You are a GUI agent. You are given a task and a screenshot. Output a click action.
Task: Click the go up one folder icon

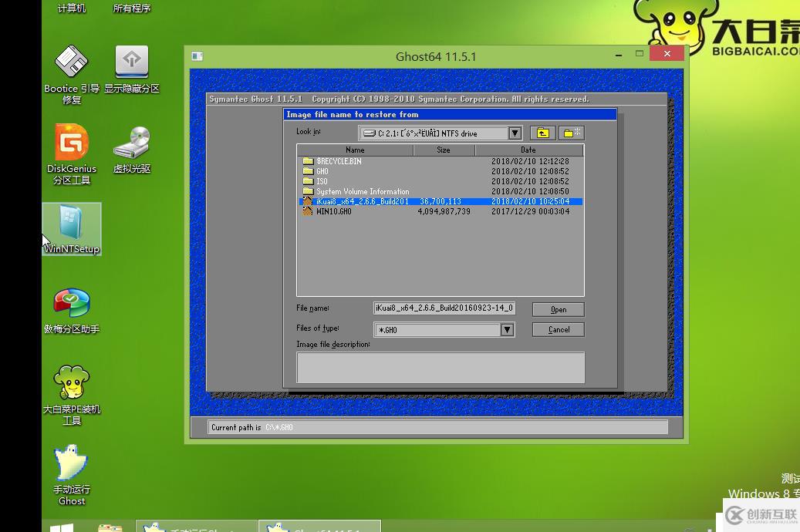[543, 133]
